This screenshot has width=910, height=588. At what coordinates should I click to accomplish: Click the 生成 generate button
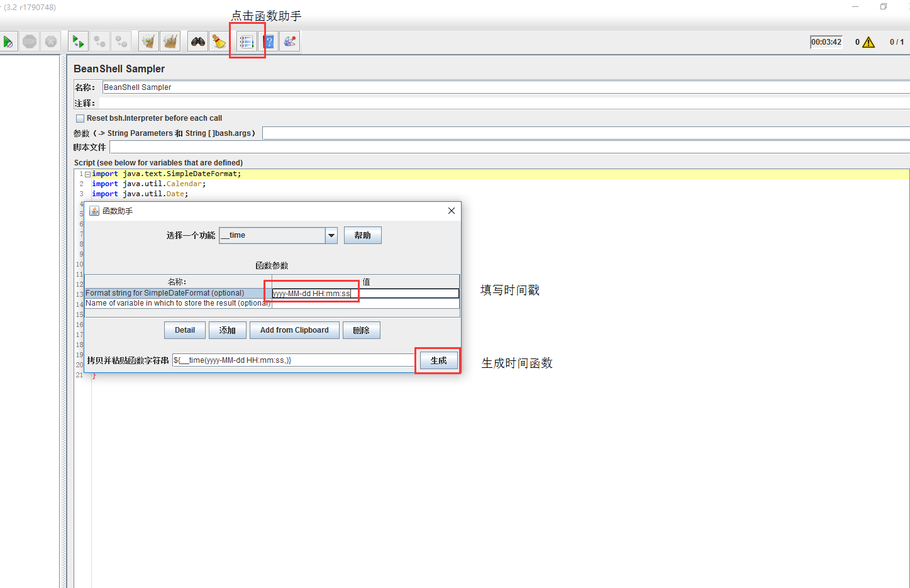[438, 360]
